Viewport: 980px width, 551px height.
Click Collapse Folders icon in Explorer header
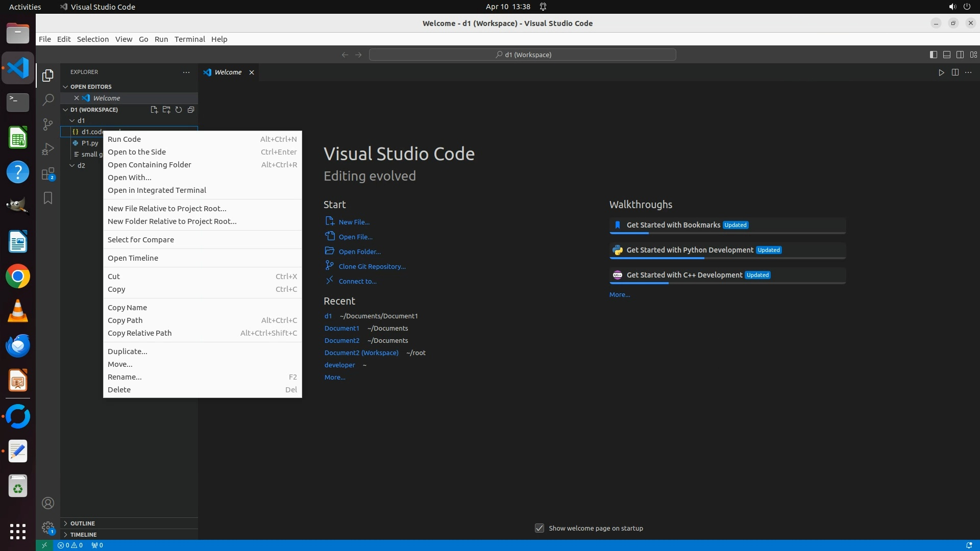click(x=191, y=110)
